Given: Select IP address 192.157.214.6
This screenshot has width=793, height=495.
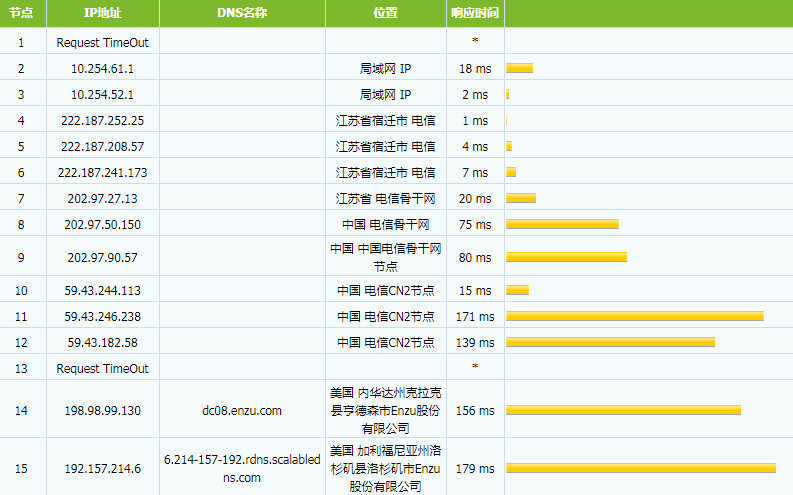Looking at the screenshot, I should pyautogui.click(x=103, y=469).
